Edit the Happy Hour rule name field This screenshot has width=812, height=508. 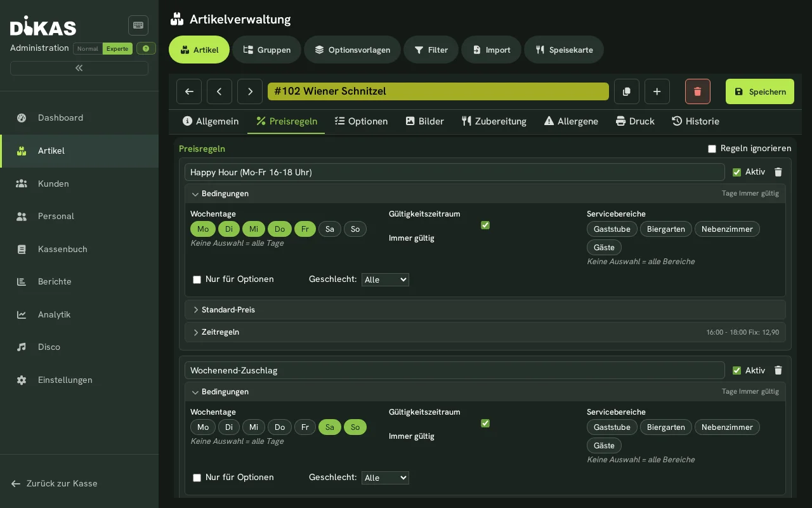(454, 172)
